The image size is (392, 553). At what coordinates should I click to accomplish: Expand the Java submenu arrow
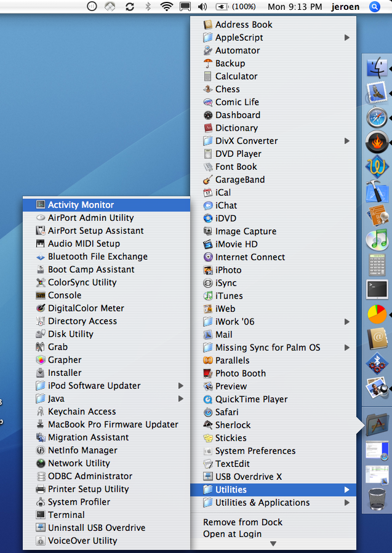tap(181, 399)
